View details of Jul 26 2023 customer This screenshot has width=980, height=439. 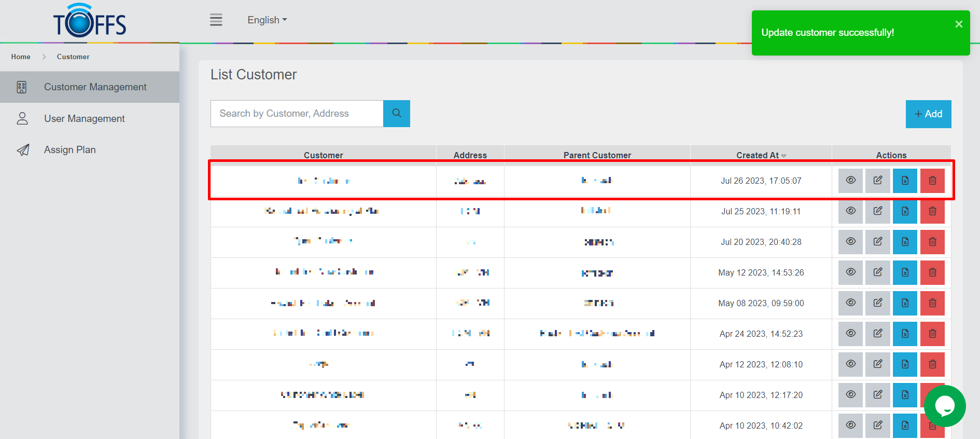850,181
